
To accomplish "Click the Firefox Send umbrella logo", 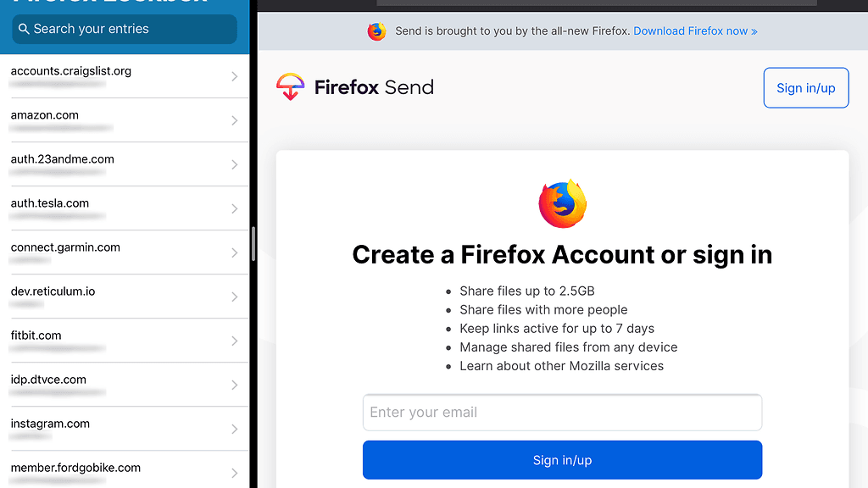I will click(290, 87).
